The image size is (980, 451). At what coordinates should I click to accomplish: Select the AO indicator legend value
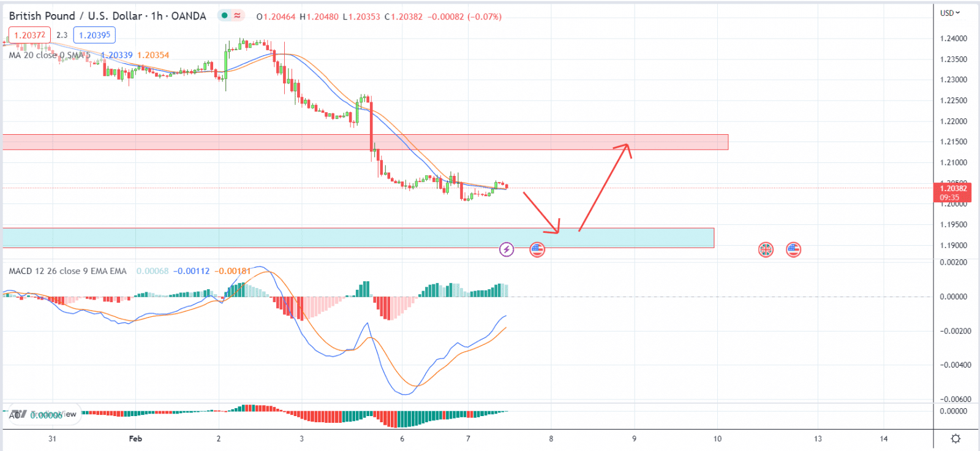(47, 415)
